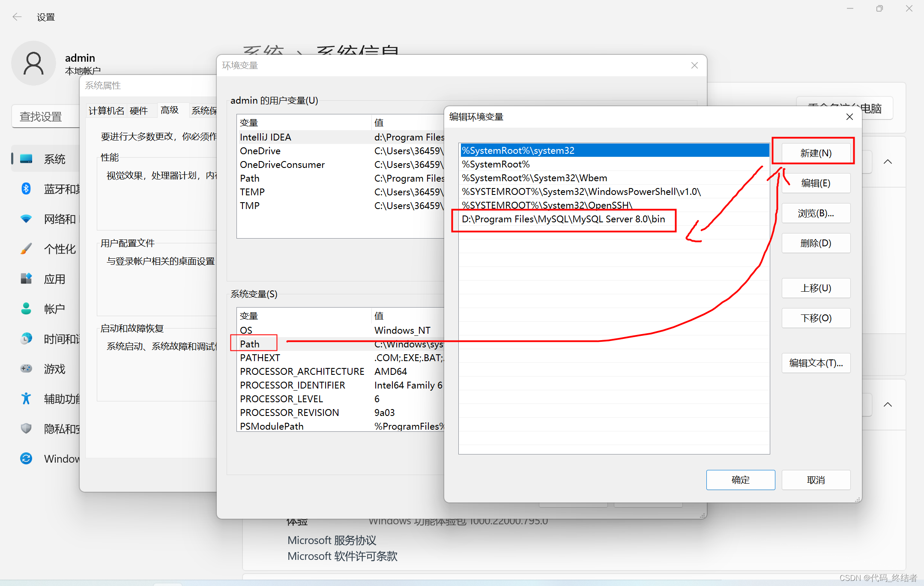Select IntelliJ IDEA user variable entry

303,136
